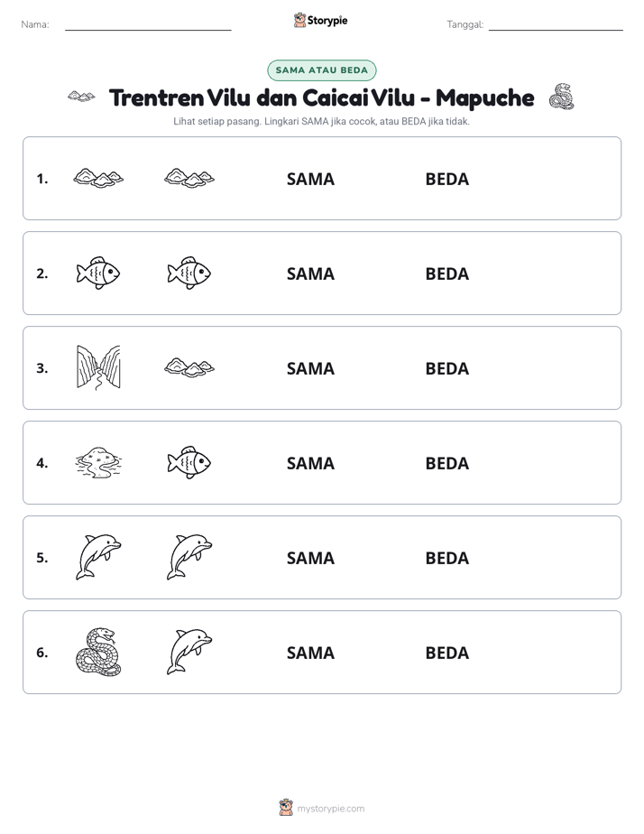Click the island picture in row 4
644x834 pixels.
(x=98, y=463)
